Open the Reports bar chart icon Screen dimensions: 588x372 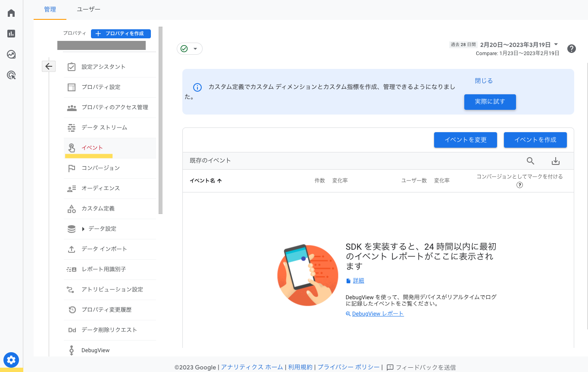pos(11,34)
